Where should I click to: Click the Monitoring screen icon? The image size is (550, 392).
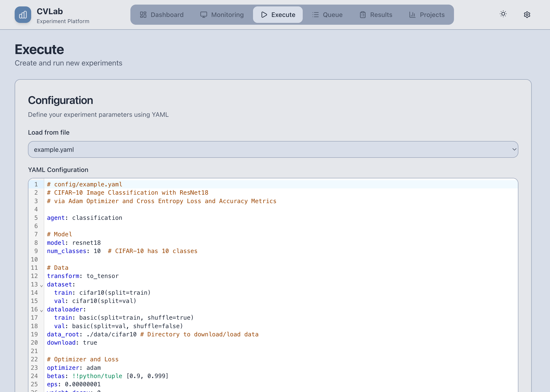tap(203, 15)
